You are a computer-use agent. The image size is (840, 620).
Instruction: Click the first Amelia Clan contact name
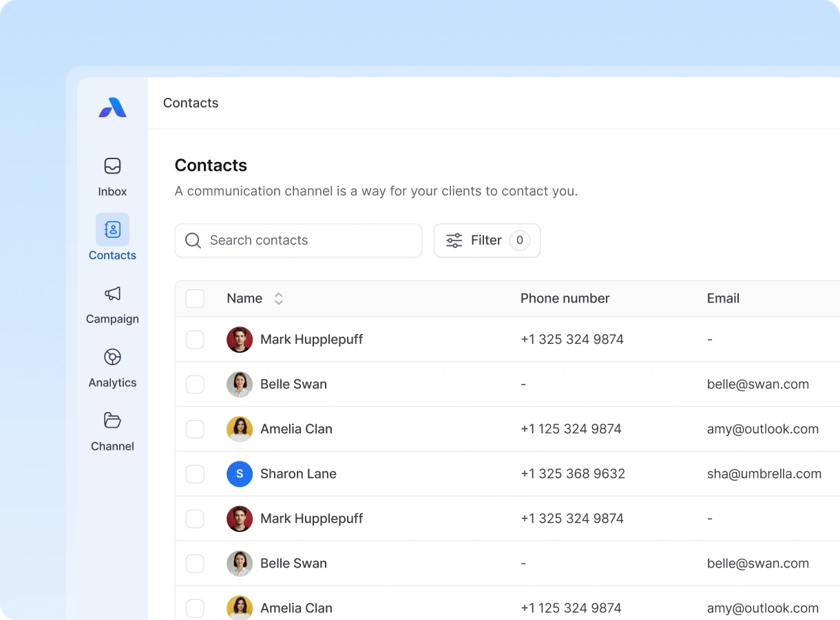(296, 429)
